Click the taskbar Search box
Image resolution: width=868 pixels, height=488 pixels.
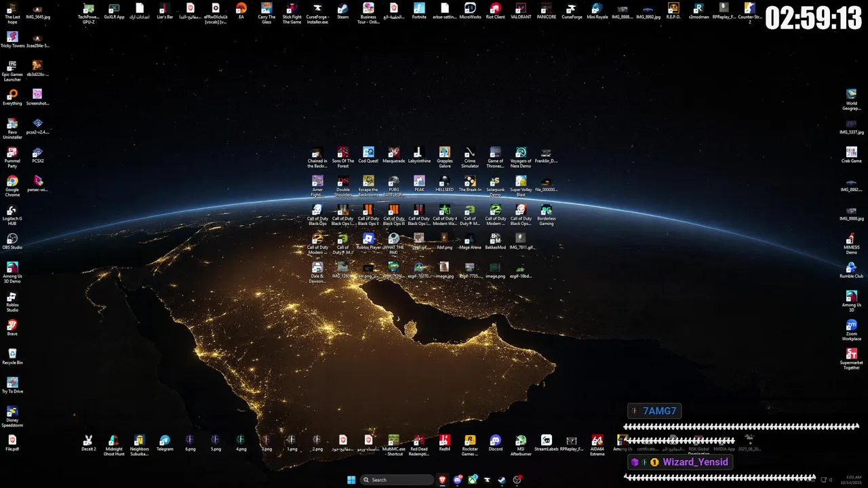397,480
